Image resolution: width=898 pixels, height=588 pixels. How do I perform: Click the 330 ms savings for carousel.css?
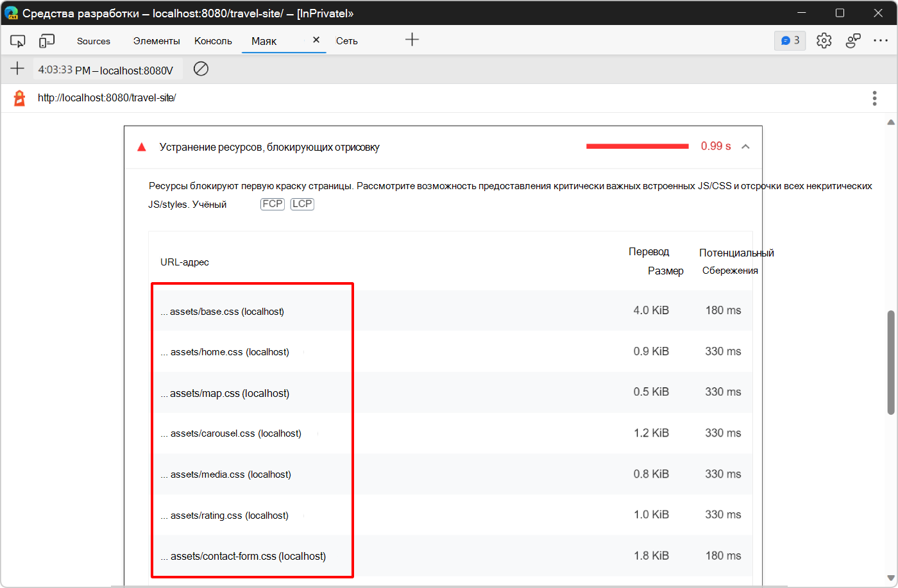[724, 433]
